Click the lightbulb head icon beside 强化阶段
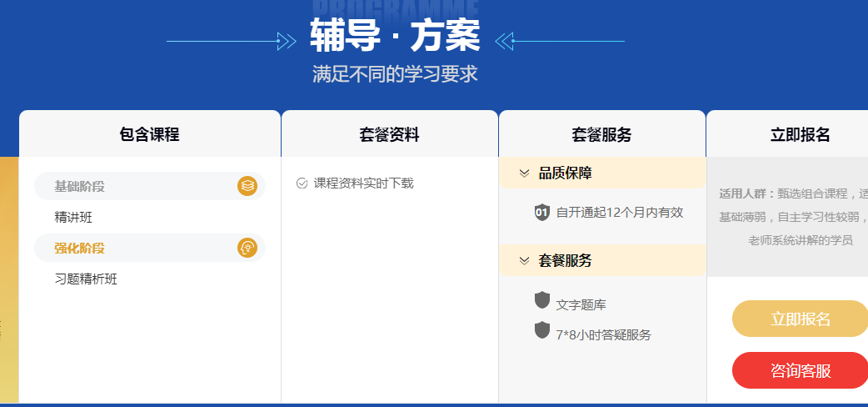Screen dimensions: 868x407 (x=247, y=248)
